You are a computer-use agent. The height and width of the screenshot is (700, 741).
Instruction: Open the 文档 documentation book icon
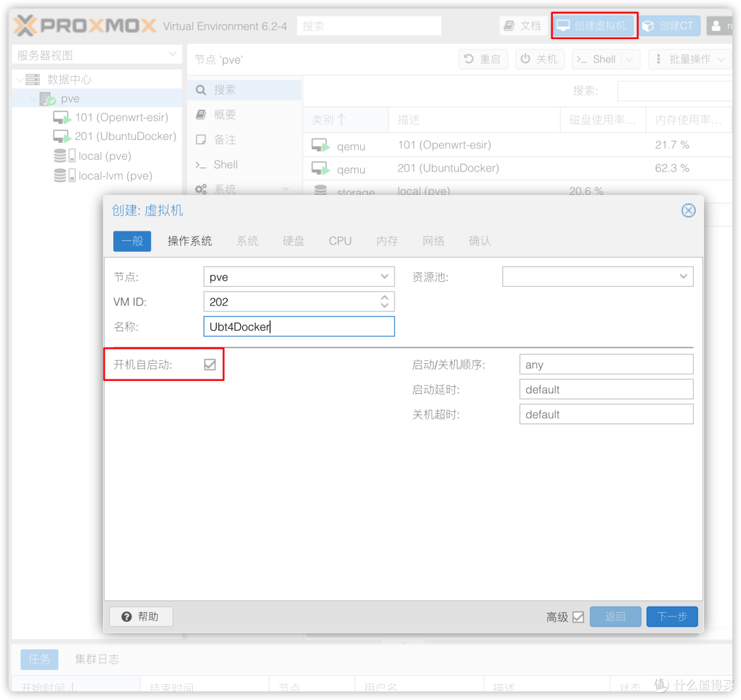(x=509, y=26)
